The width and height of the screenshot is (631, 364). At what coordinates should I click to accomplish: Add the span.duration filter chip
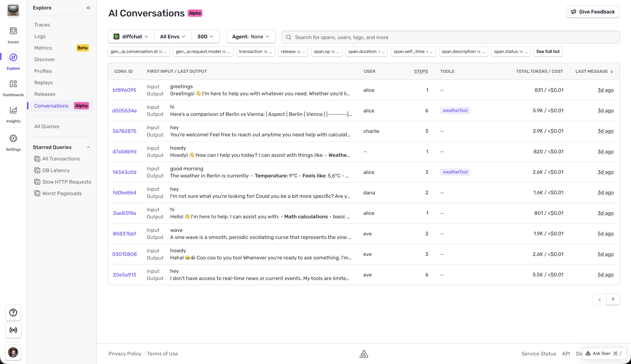click(x=366, y=51)
